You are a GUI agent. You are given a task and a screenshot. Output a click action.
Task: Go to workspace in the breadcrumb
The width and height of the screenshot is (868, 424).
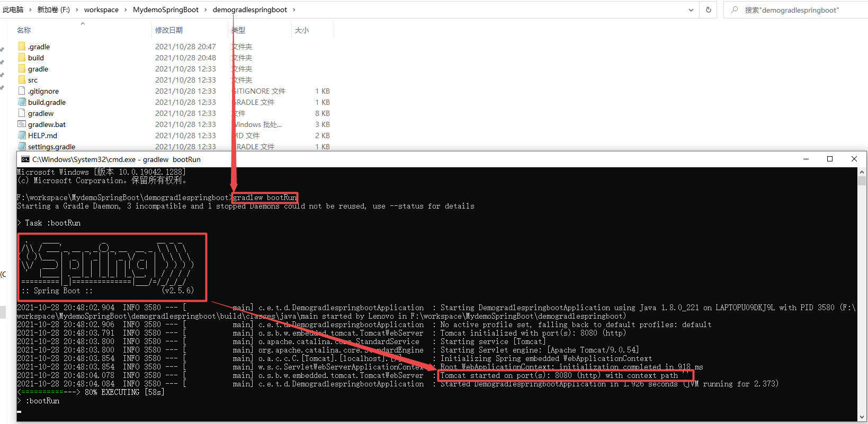tap(101, 10)
